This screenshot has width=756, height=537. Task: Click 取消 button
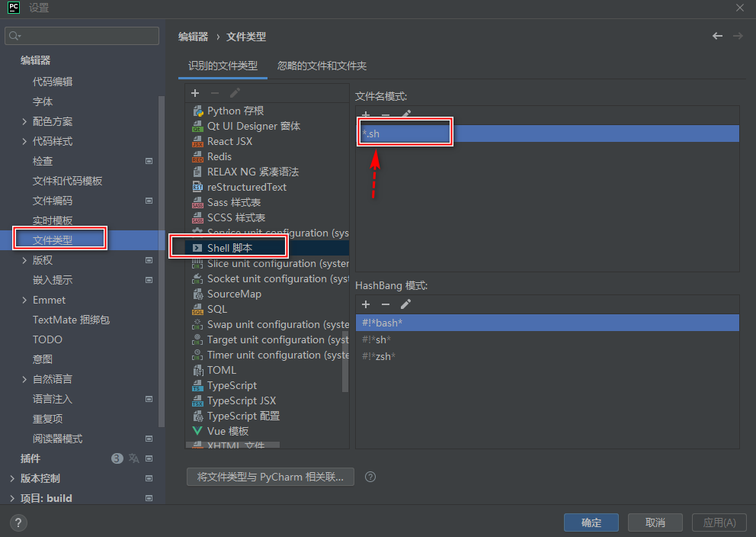655,523
